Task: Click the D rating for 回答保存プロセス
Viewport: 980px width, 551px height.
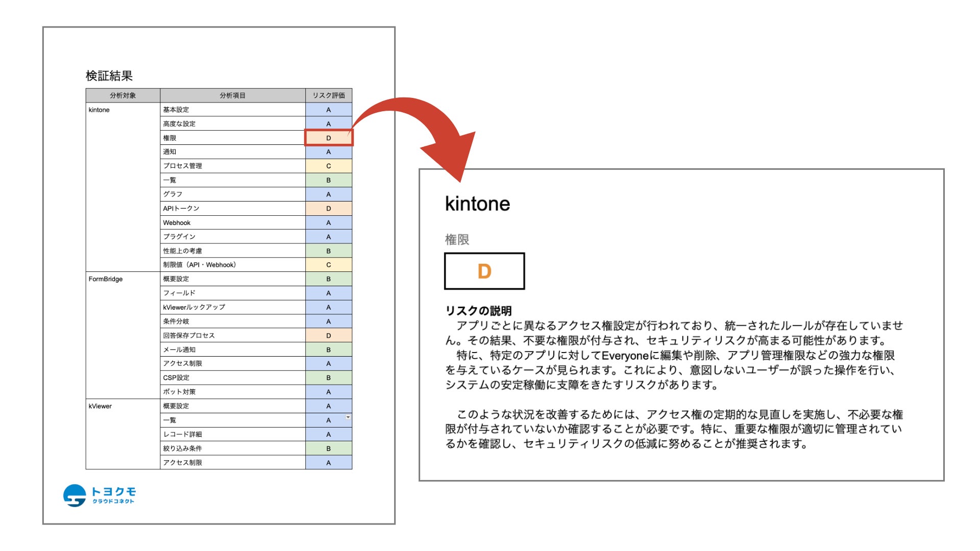Action: point(328,335)
